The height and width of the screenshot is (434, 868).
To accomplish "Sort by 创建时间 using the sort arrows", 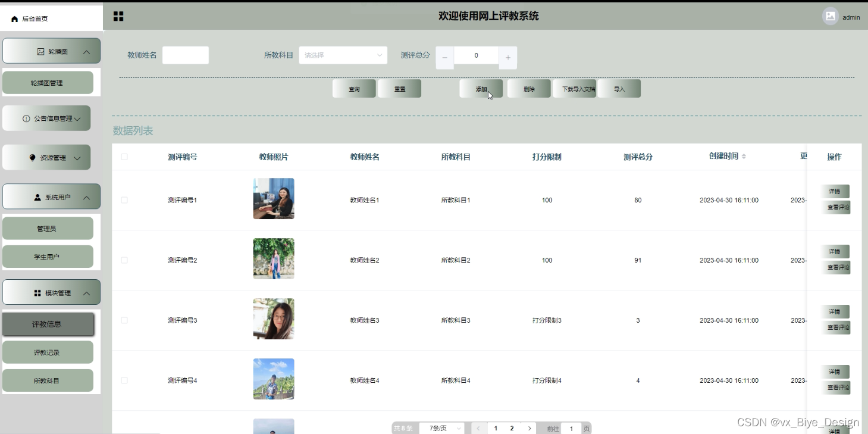I will click(x=744, y=157).
